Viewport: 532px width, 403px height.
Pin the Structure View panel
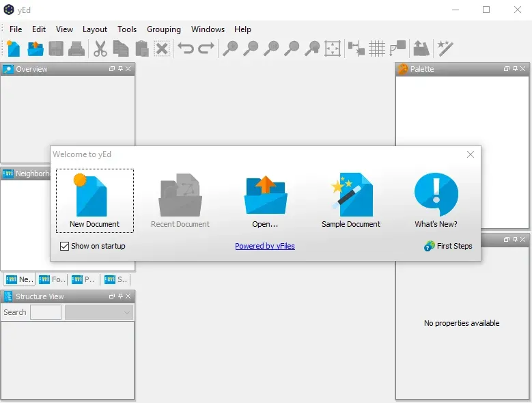(x=120, y=296)
